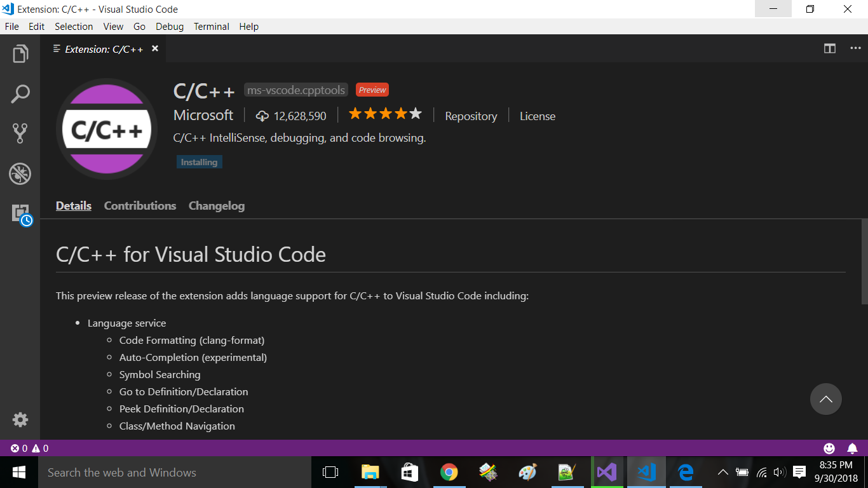The width and height of the screenshot is (868, 488).
Task: Click "Auto-Completion (experimental)" list item
Action: tap(193, 358)
